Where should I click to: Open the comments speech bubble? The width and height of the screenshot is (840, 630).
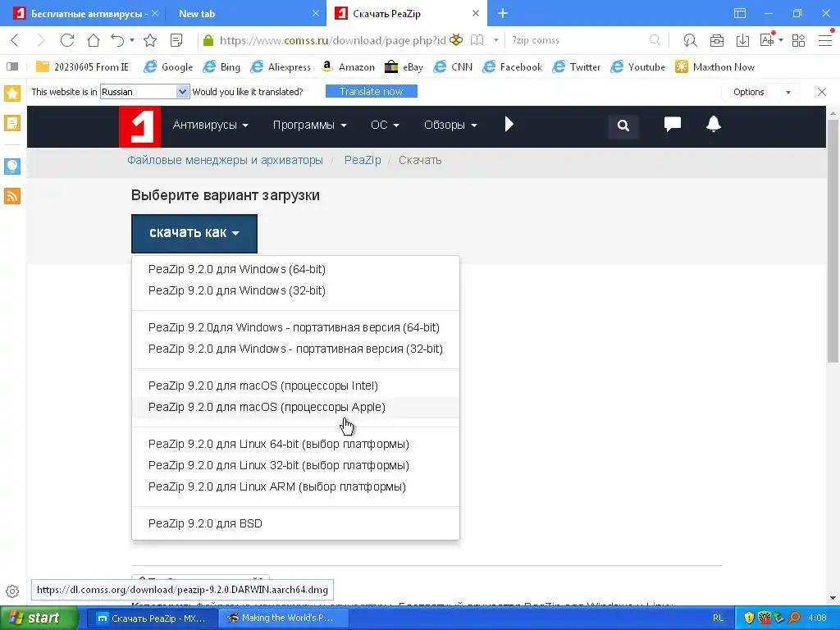click(673, 125)
